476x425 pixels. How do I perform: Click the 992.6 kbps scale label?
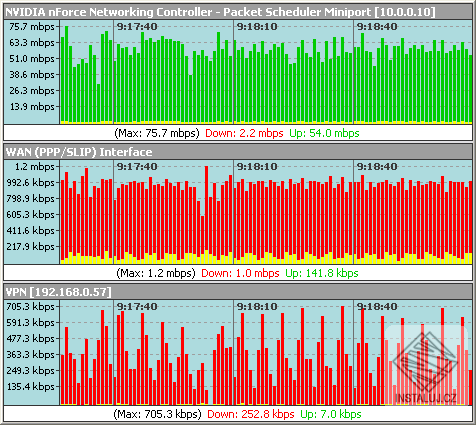click(x=30, y=183)
